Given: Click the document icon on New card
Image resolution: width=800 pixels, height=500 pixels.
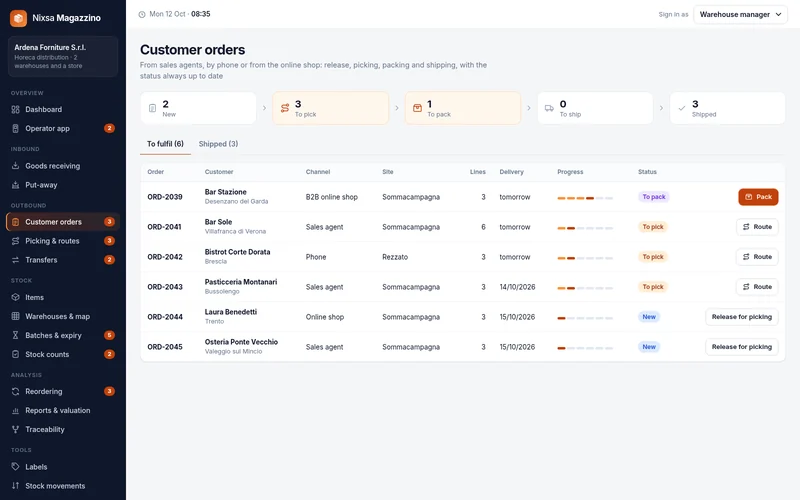Looking at the screenshot, I should tap(152, 108).
